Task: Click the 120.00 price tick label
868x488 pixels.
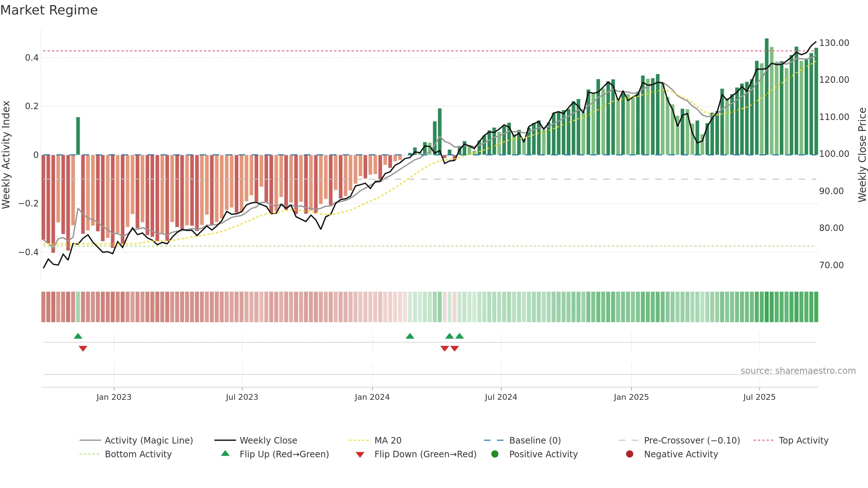Action: (834, 80)
